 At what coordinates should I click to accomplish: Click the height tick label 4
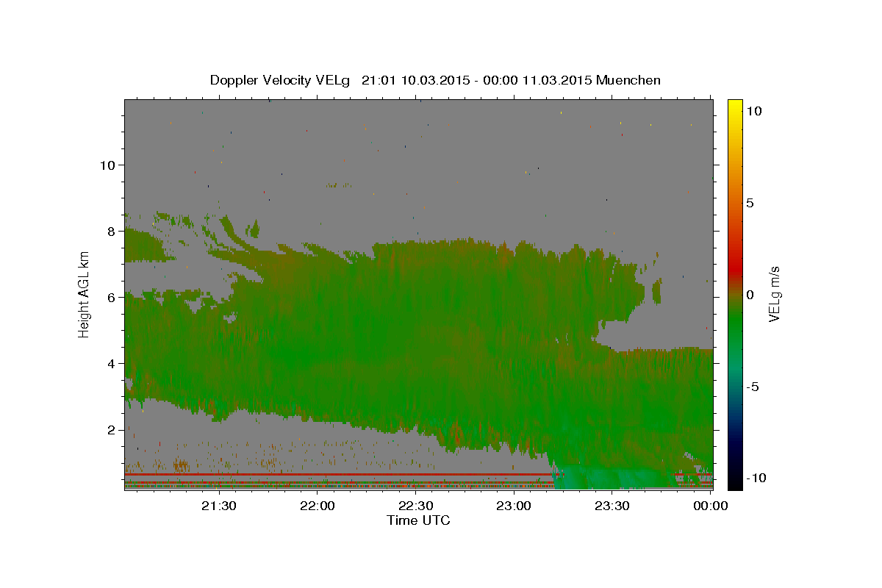point(113,363)
